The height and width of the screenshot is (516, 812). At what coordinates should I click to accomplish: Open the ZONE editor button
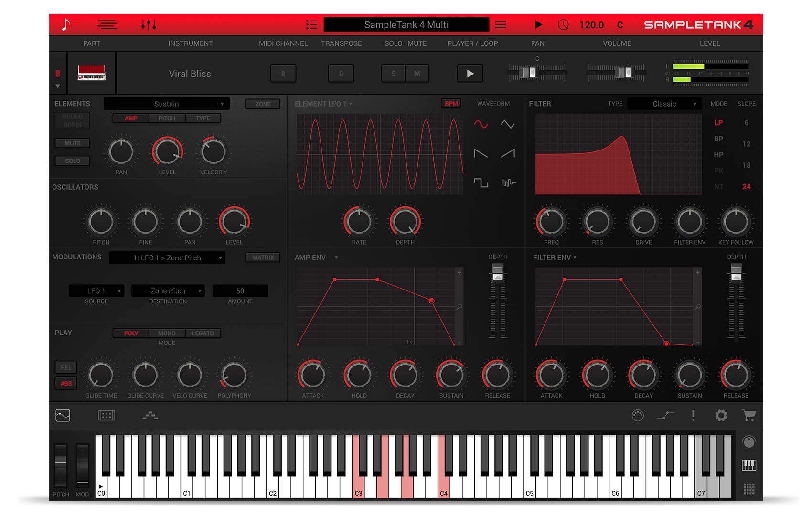coord(262,103)
